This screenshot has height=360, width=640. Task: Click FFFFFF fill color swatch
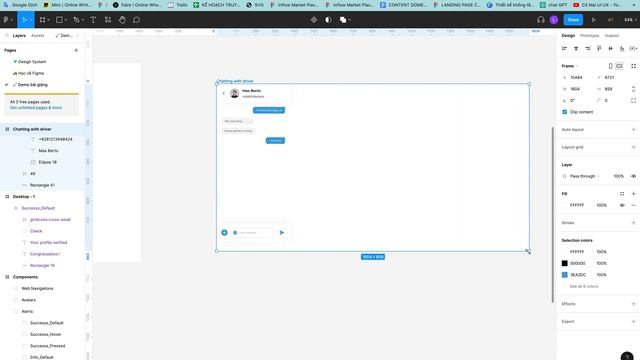(565, 205)
